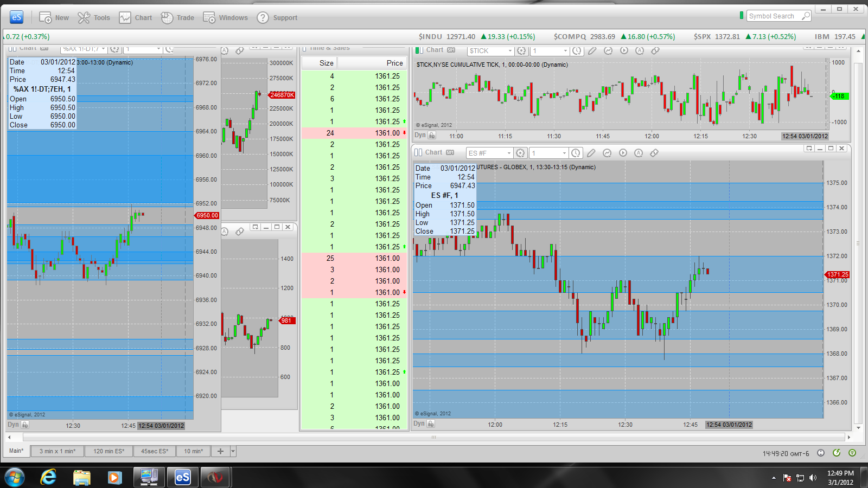Click the vertical scrollbar down arrow at right

click(x=858, y=428)
